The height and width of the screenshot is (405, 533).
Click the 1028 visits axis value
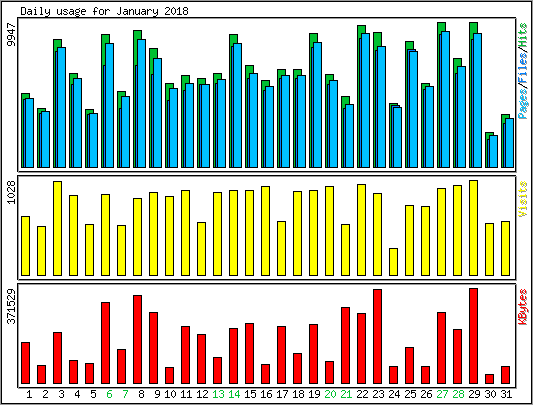pyautogui.click(x=12, y=192)
